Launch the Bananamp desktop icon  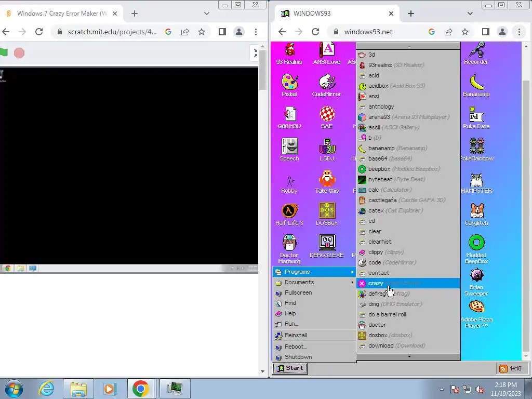(476, 86)
